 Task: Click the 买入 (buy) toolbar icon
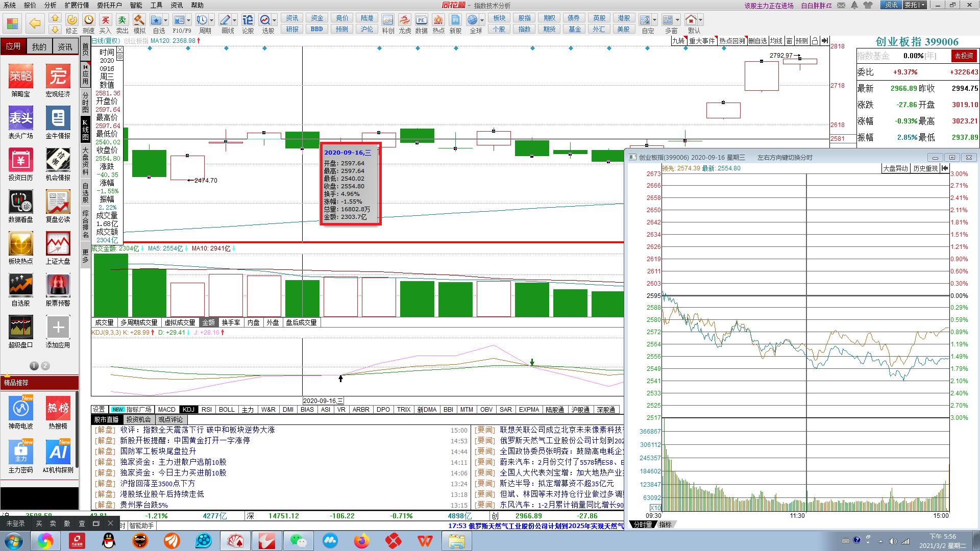tap(105, 20)
